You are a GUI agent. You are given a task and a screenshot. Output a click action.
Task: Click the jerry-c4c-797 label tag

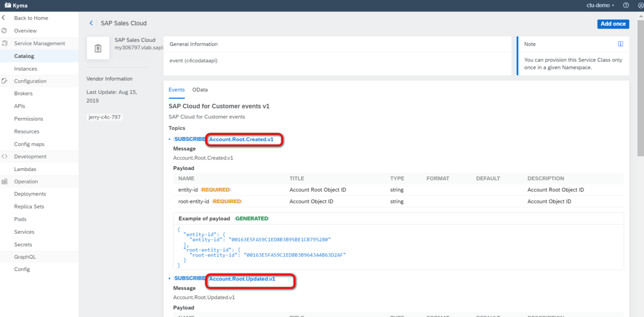pos(105,117)
